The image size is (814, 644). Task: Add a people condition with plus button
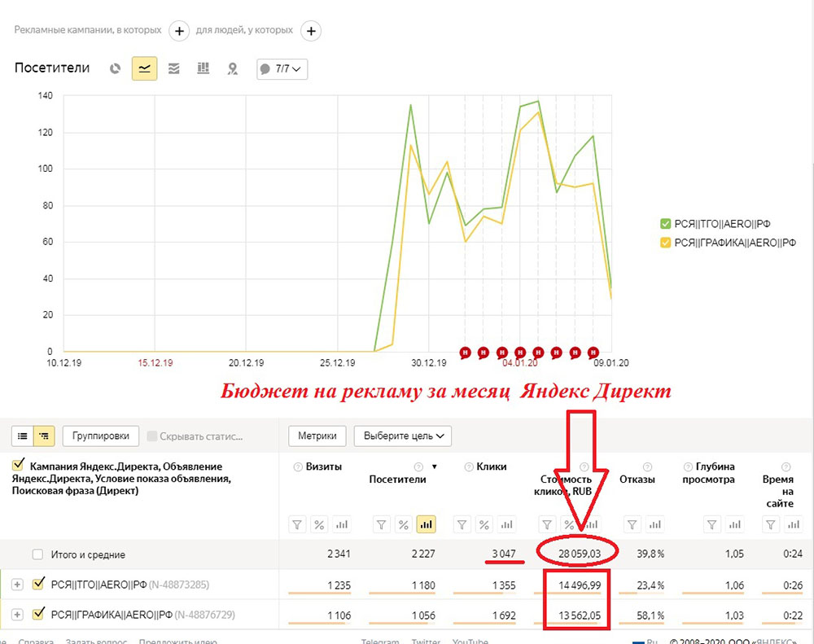311,31
